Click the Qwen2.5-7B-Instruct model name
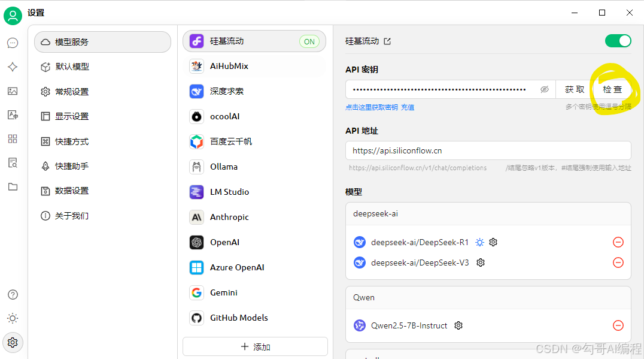The height and width of the screenshot is (359, 644). click(x=409, y=325)
